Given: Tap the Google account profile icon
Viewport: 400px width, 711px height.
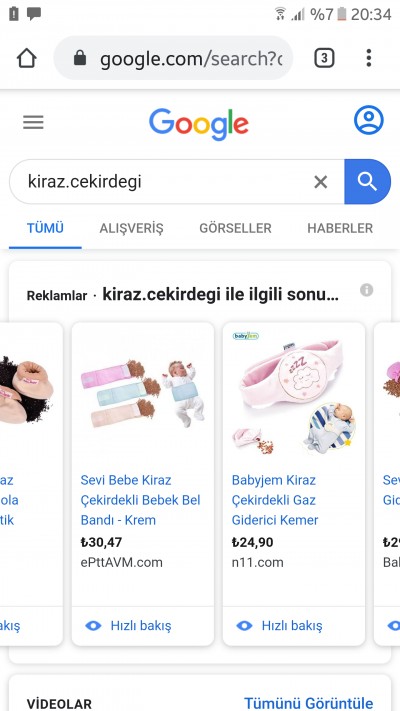Looking at the screenshot, I should [x=368, y=120].
